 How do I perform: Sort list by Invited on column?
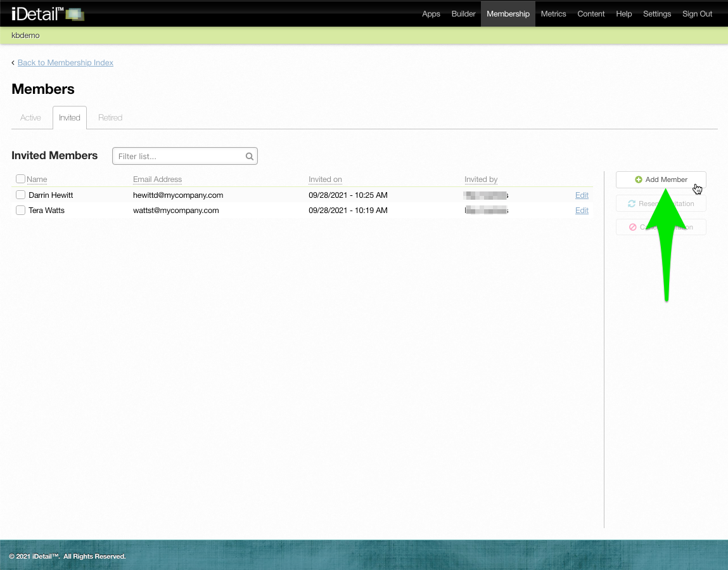pyautogui.click(x=325, y=179)
